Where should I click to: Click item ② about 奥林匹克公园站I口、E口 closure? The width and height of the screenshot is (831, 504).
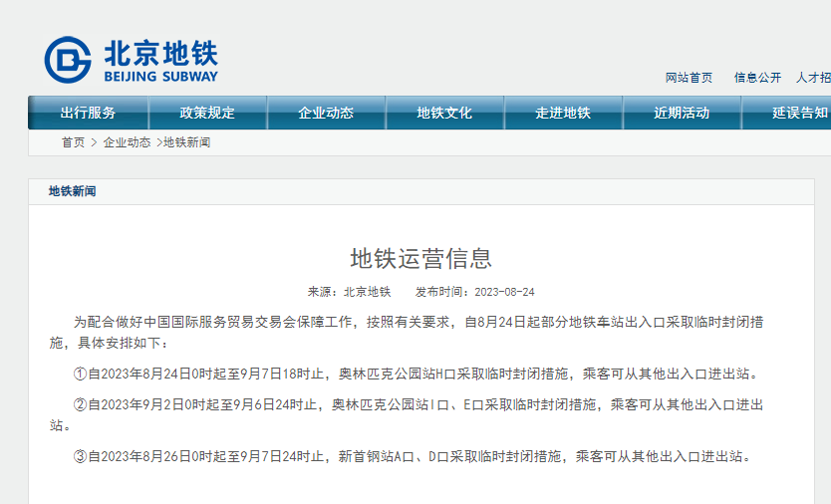click(x=407, y=415)
